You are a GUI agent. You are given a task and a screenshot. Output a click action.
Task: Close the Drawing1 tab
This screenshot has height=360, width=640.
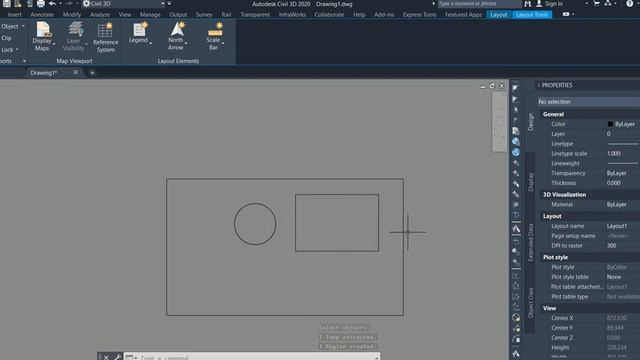tap(76, 72)
